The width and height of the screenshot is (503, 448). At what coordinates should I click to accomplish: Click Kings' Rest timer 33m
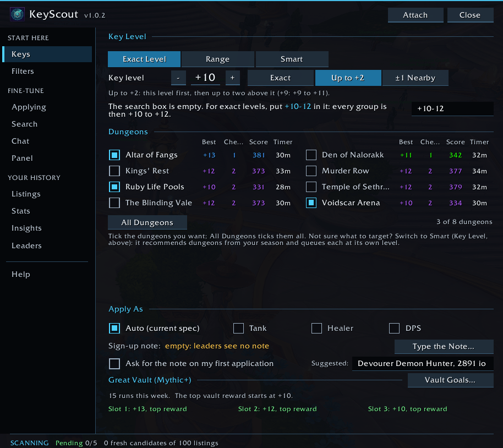click(x=283, y=171)
